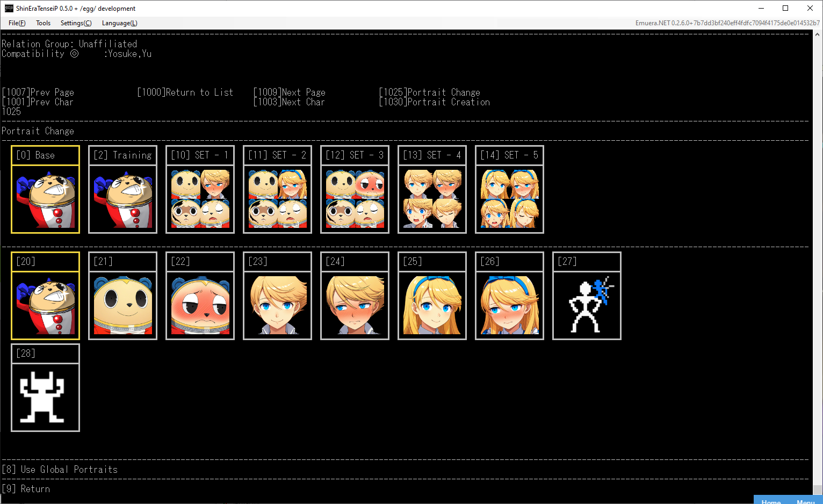Open the Tools menu

pyautogui.click(x=43, y=23)
